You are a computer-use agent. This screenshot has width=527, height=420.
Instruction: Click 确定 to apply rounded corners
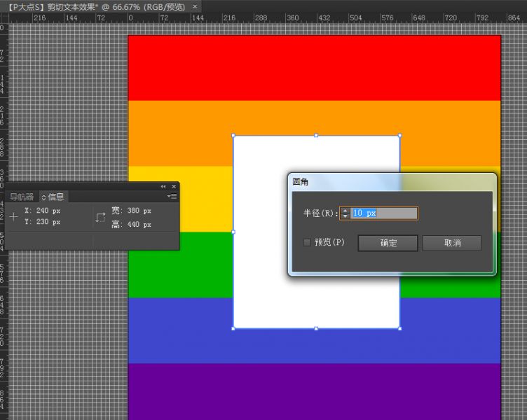(x=388, y=243)
